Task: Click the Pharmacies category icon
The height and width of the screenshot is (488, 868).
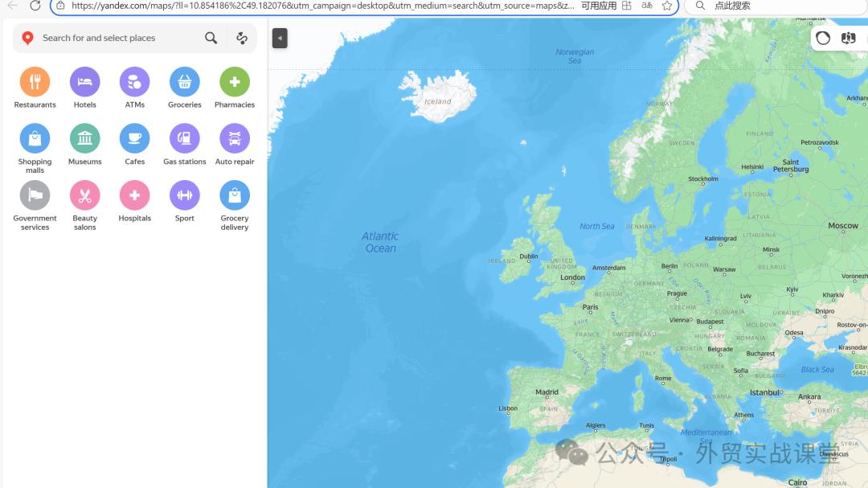Action: 235,82
